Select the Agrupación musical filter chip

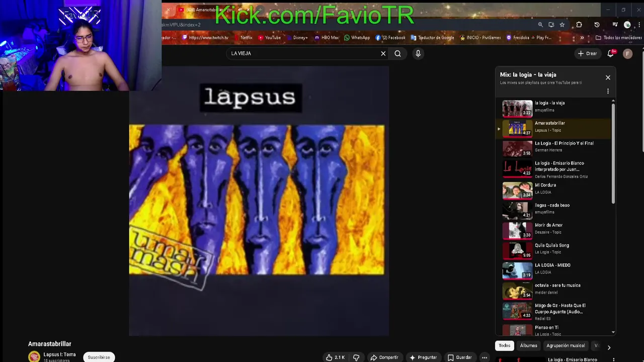tap(566, 345)
